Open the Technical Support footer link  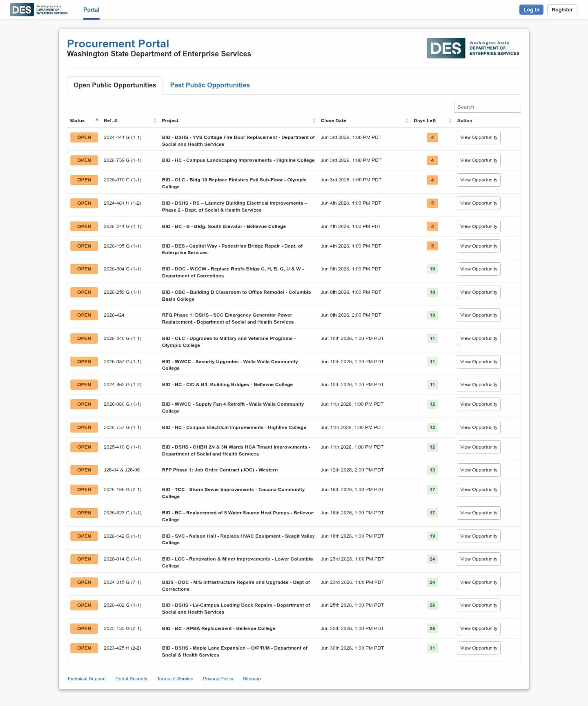click(x=86, y=679)
